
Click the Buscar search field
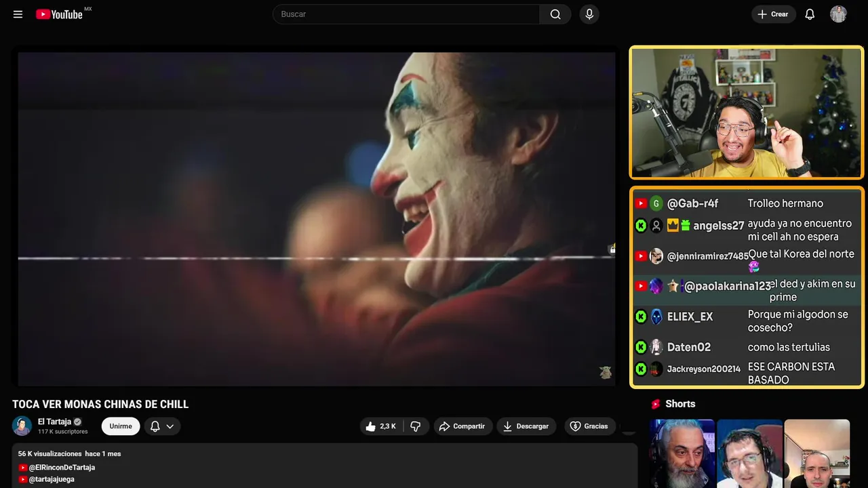click(406, 14)
